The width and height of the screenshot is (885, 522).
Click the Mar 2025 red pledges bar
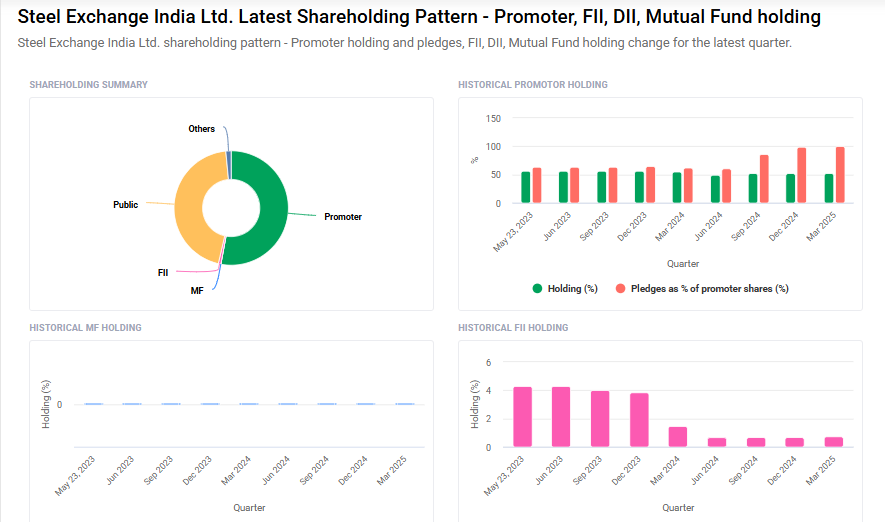coord(840,175)
